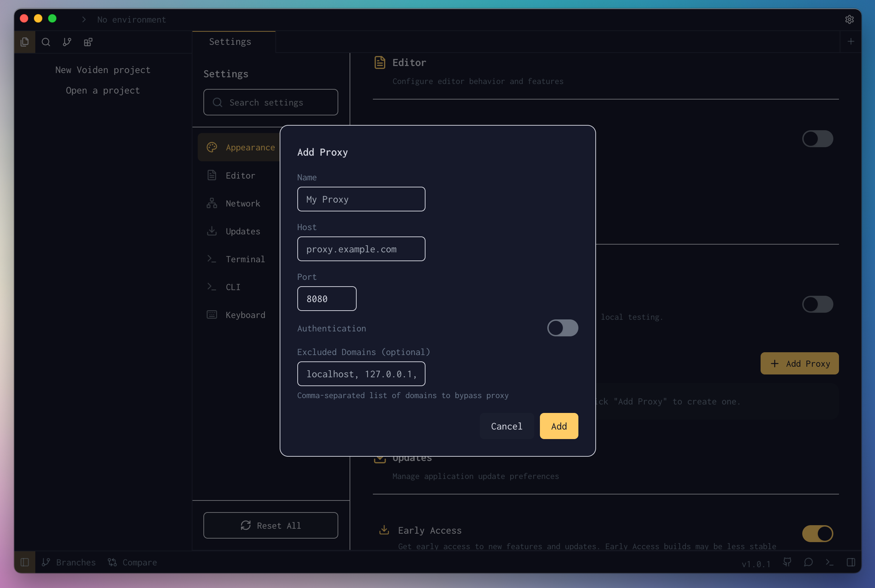Toggle the left sidebar panel icon in status bar

click(25, 562)
